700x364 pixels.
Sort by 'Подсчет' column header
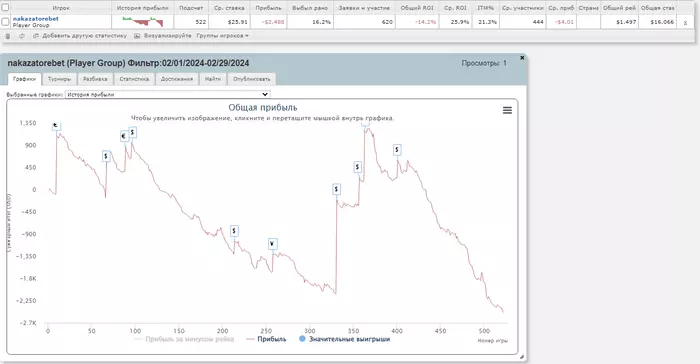click(x=191, y=8)
